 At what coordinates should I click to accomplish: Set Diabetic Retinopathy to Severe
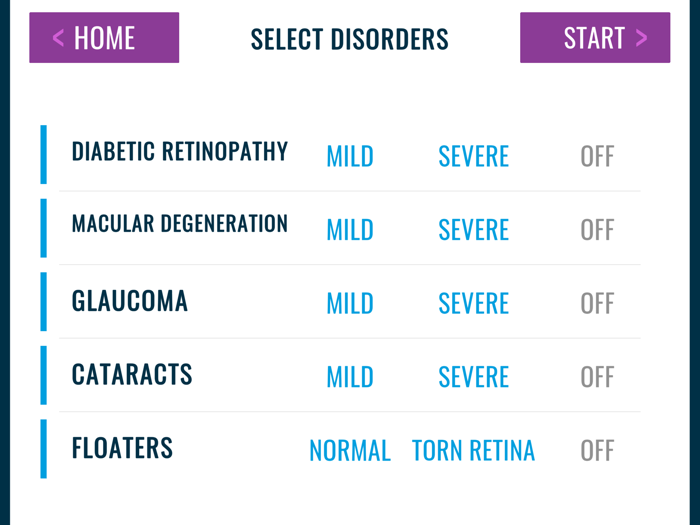pyautogui.click(x=473, y=156)
